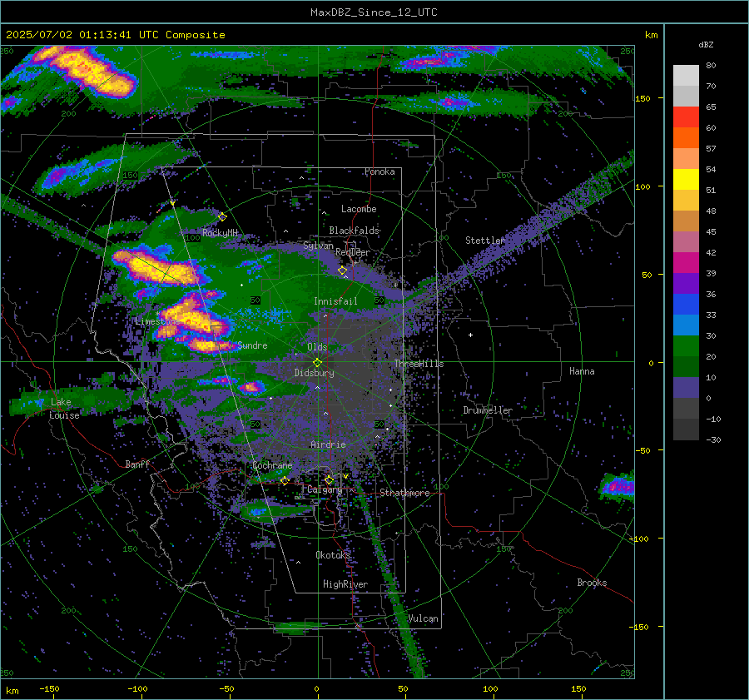This screenshot has width=749, height=700.
Task: Pick the magenta swatch in dBZ legend
Action: coord(686,263)
